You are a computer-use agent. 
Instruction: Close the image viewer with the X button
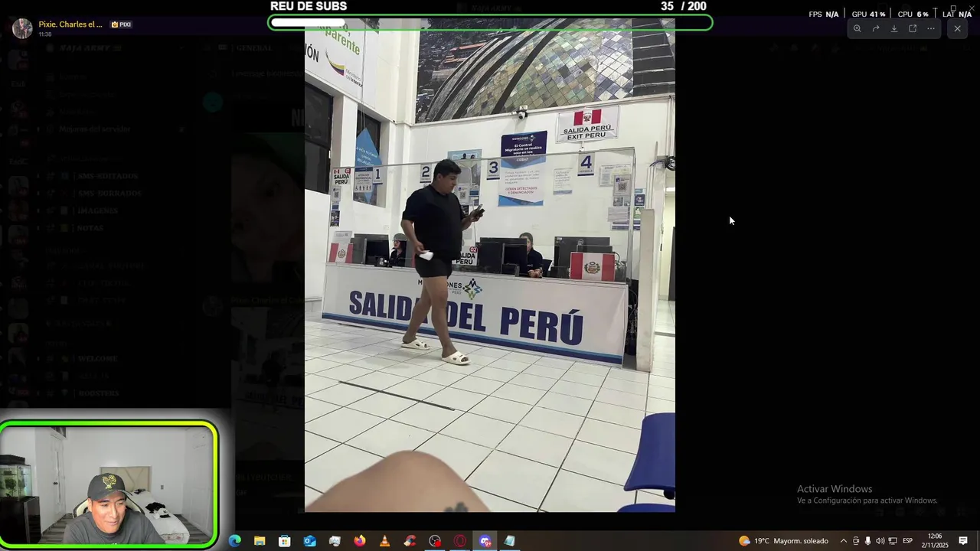(957, 28)
